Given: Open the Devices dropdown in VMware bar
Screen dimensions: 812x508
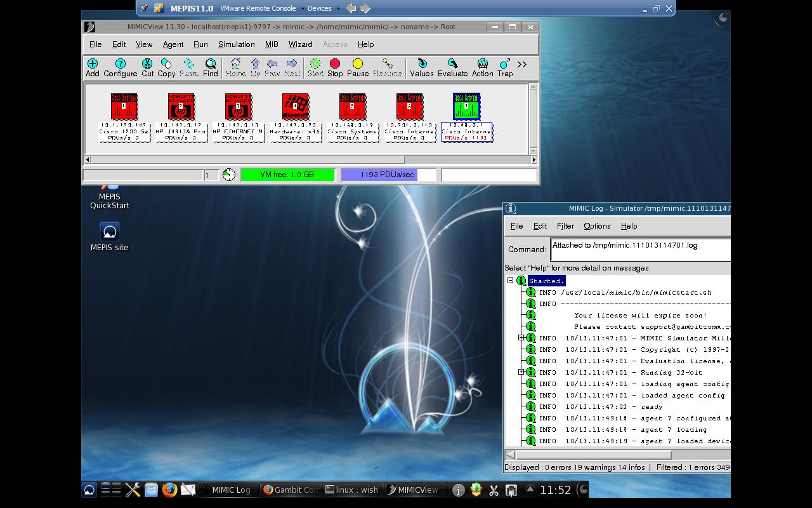Looking at the screenshot, I should pyautogui.click(x=324, y=8).
